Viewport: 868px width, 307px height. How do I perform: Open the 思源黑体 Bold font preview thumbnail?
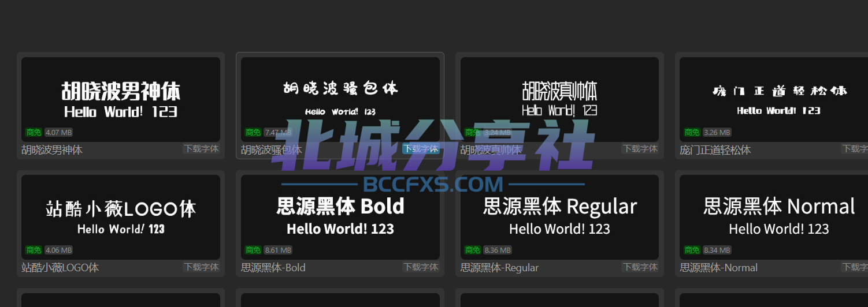click(340, 217)
